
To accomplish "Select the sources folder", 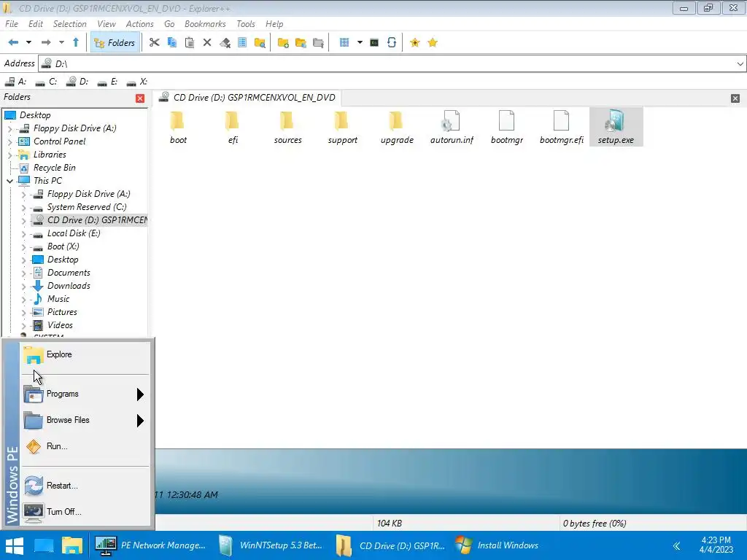I will tap(287, 127).
